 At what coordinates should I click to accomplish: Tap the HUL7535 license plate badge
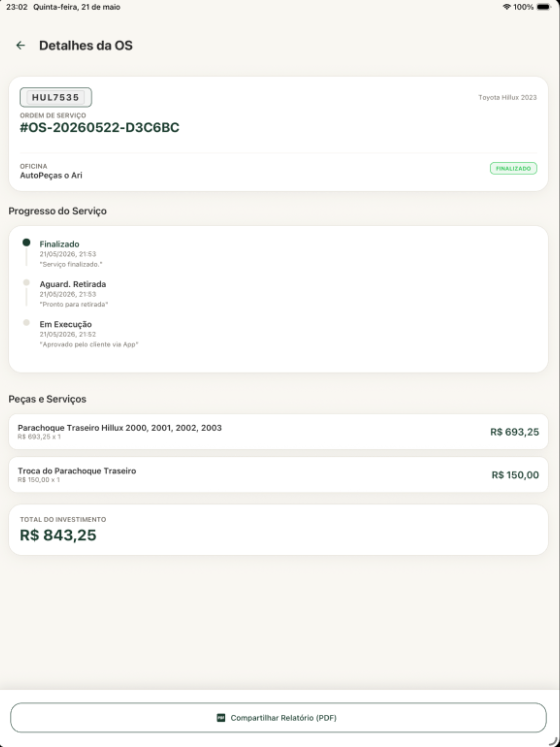[56, 97]
